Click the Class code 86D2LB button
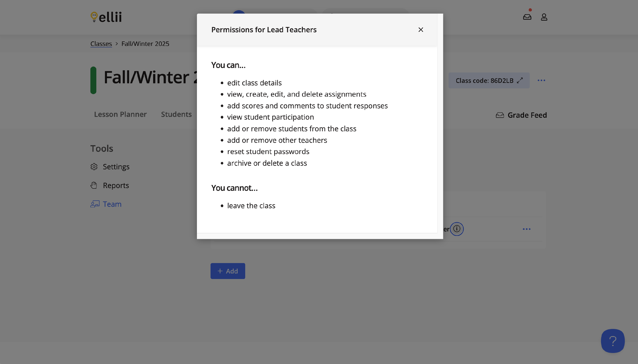Image resolution: width=638 pixels, height=364 pixels. coord(484,81)
